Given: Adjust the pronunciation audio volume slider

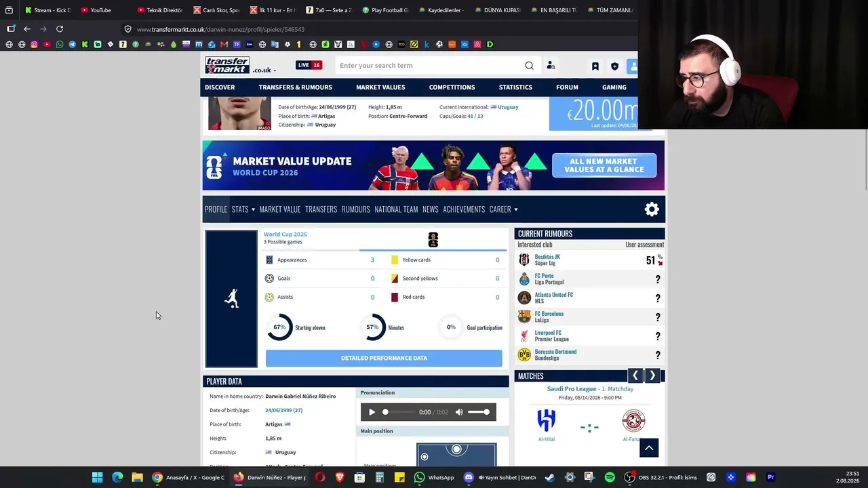Looking at the screenshot, I should (479, 412).
